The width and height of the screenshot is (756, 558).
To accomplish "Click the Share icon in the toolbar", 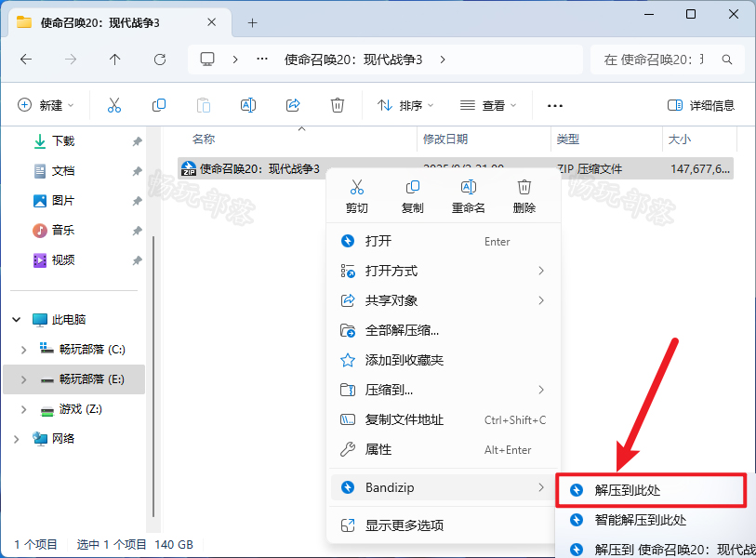I will (293, 105).
